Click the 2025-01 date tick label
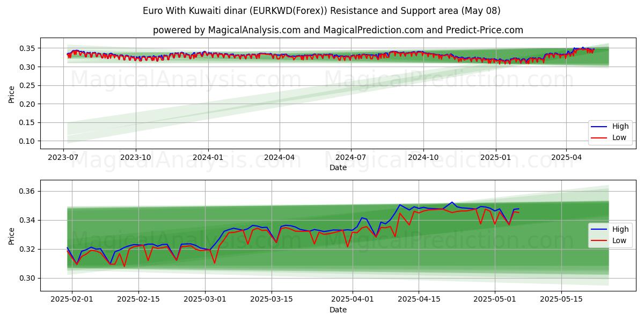 [495, 158]
